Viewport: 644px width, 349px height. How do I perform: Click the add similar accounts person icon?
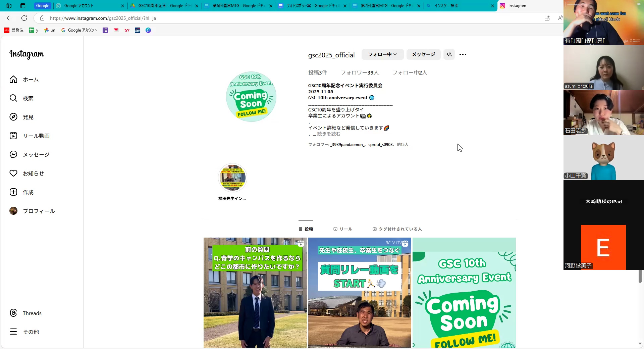click(449, 54)
